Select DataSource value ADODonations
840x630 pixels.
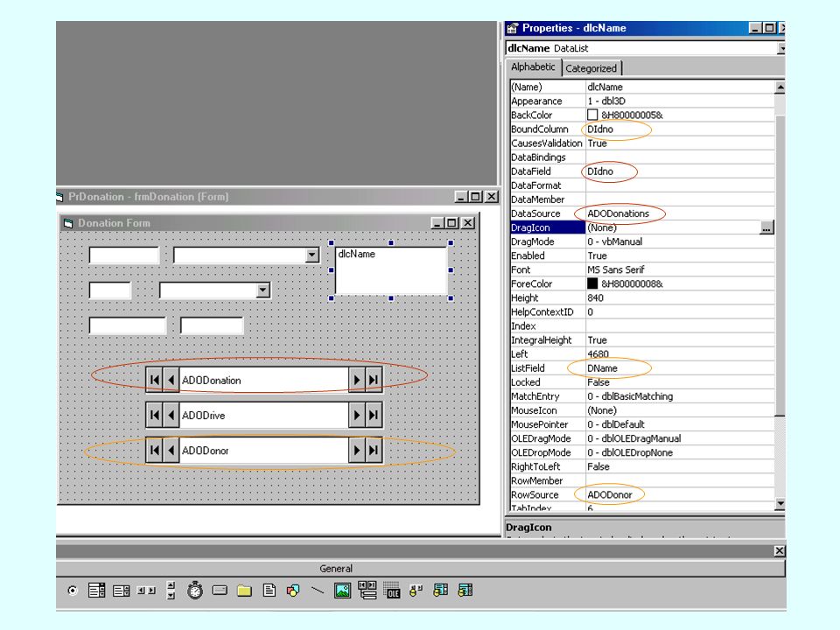click(x=619, y=213)
